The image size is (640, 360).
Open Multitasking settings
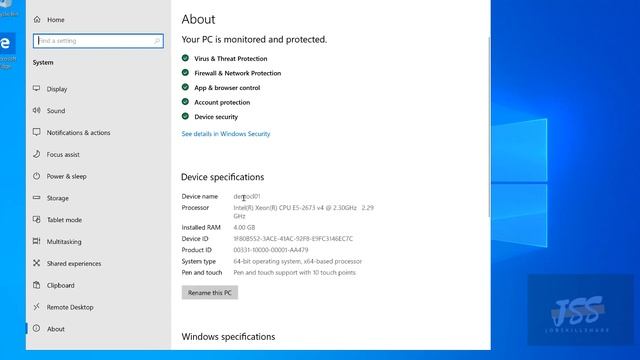64,242
